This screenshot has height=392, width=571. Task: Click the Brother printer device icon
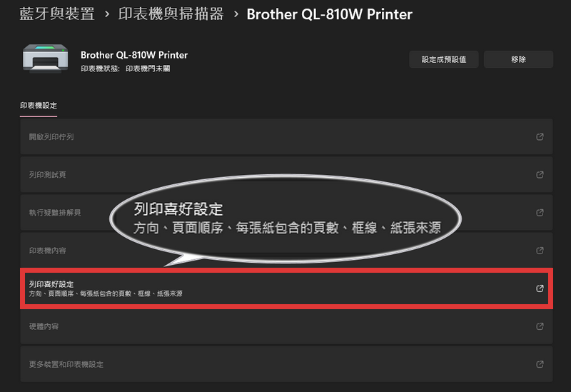[x=45, y=59]
